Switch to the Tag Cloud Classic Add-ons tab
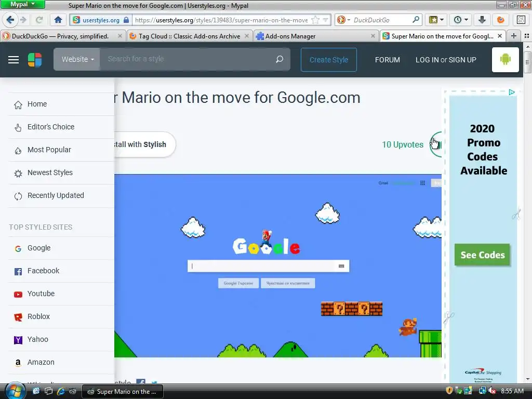 (x=189, y=36)
